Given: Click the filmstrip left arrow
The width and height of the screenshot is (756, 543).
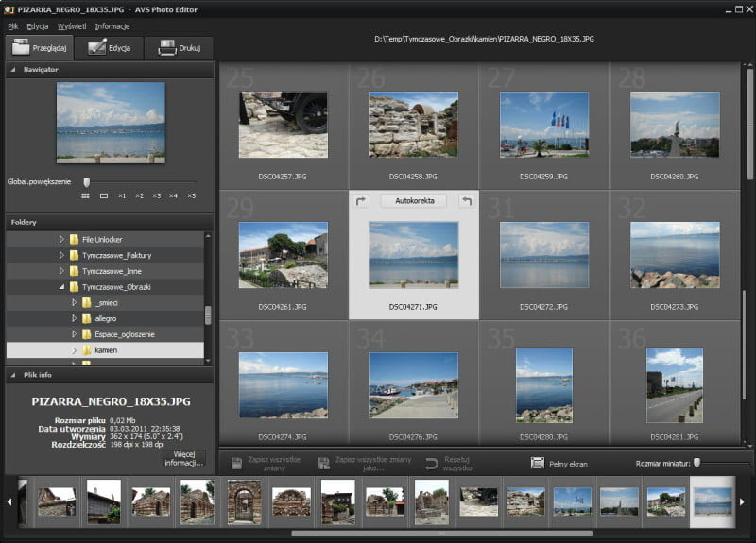Looking at the screenshot, I should [9, 502].
